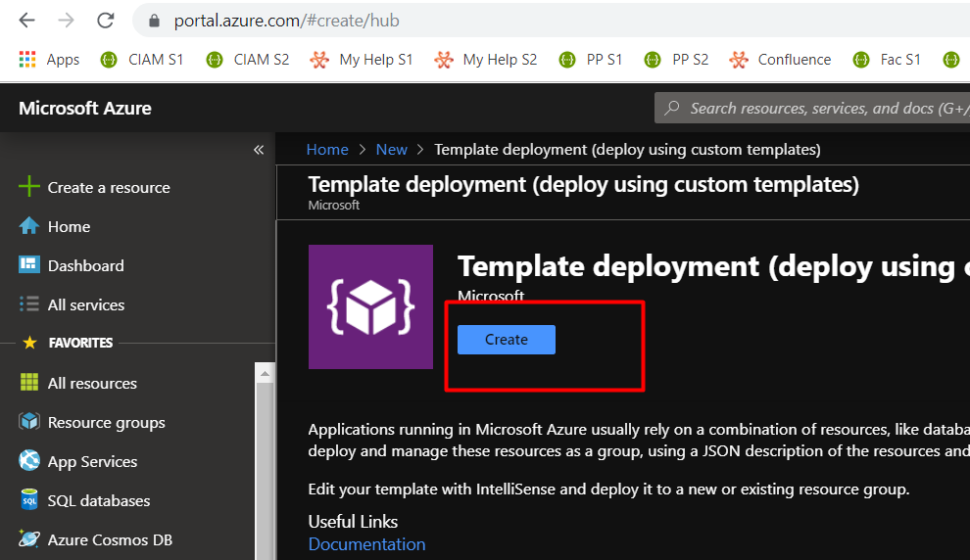Click the Azure search resources box
The image size is (970, 560).
point(811,108)
